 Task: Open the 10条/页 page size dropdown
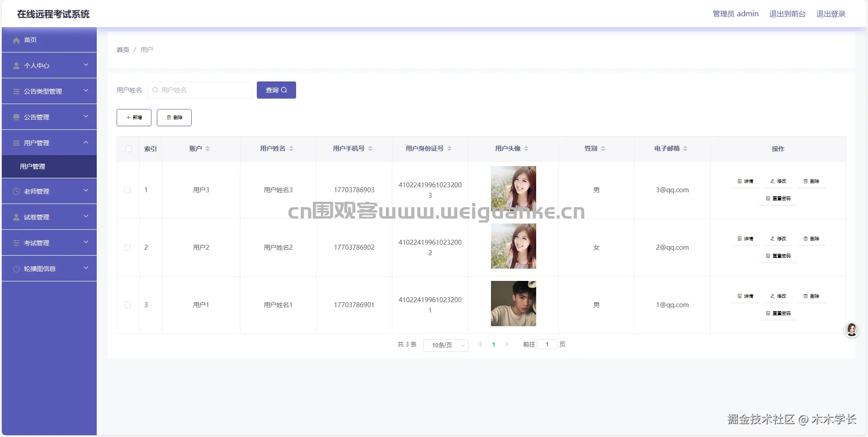(x=445, y=345)
